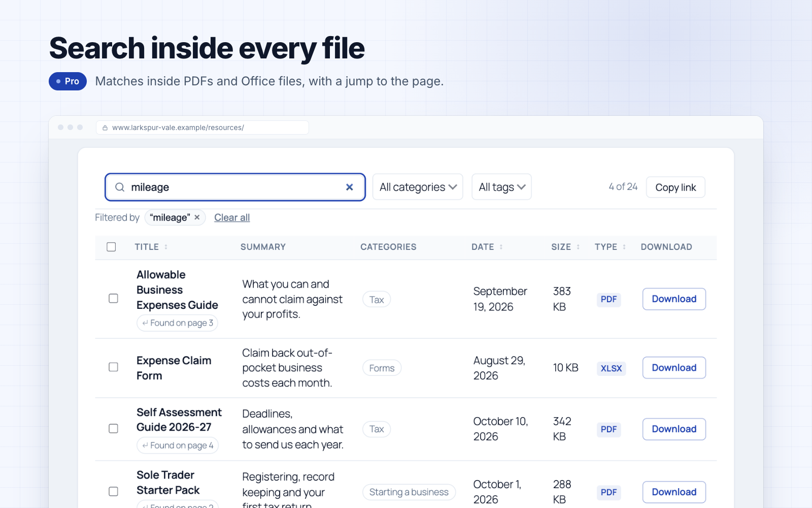Click the PDF badge on Self Assessment row
The height and width of the screenshot is (508, 812).
coord(608,429)
